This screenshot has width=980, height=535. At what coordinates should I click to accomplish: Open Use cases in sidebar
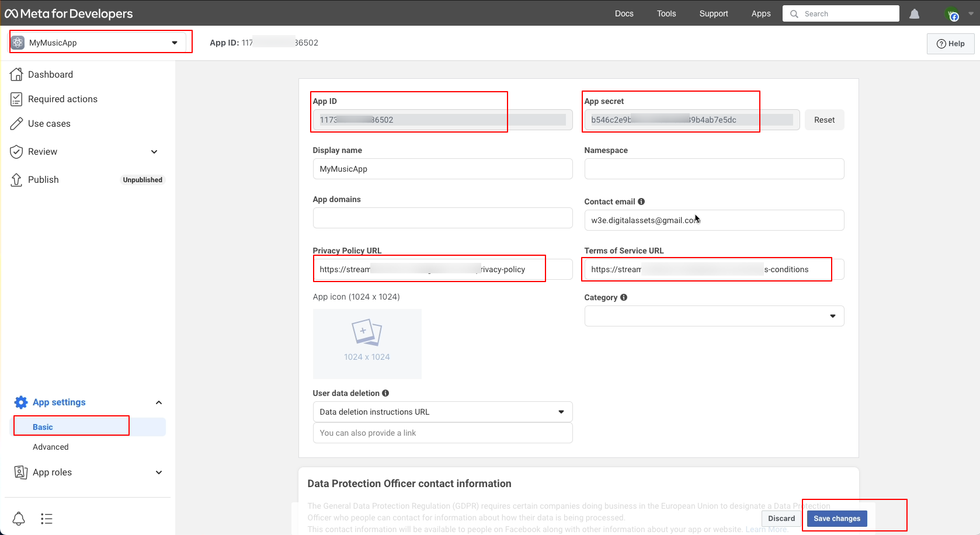click(x=49, y=123)
